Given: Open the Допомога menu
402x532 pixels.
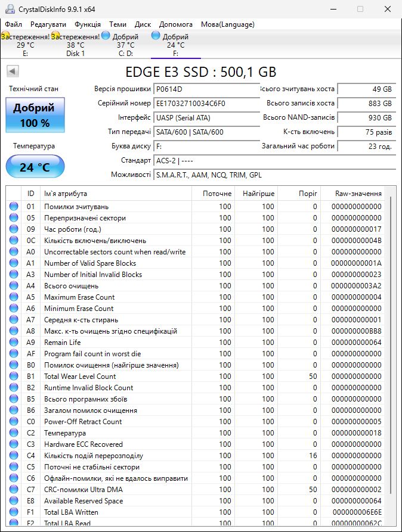Looking at the screenshot, I should pos(176,24).
